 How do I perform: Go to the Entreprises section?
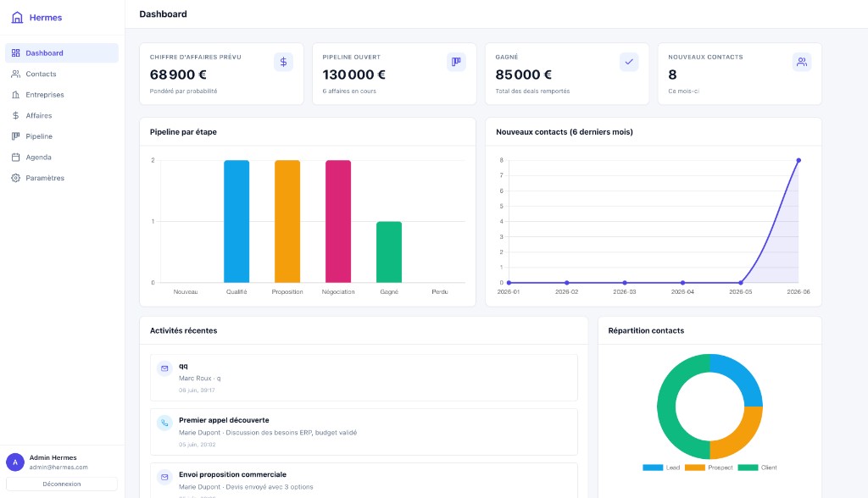61,95
